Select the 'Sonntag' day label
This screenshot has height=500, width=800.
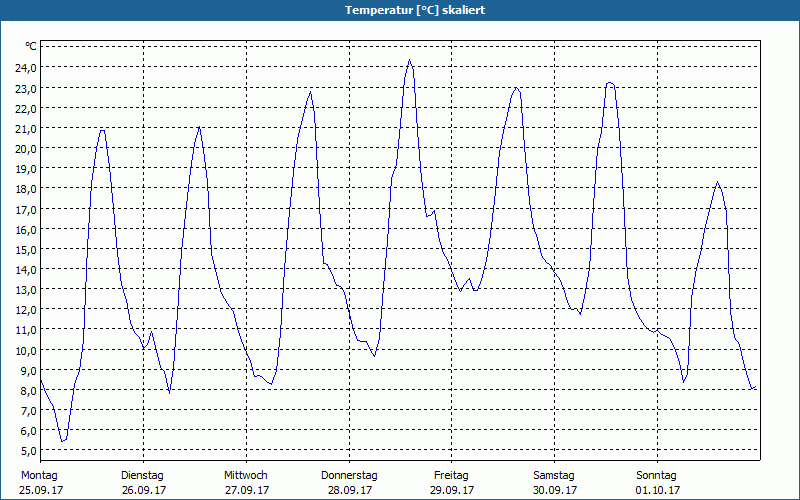(656, 476)
